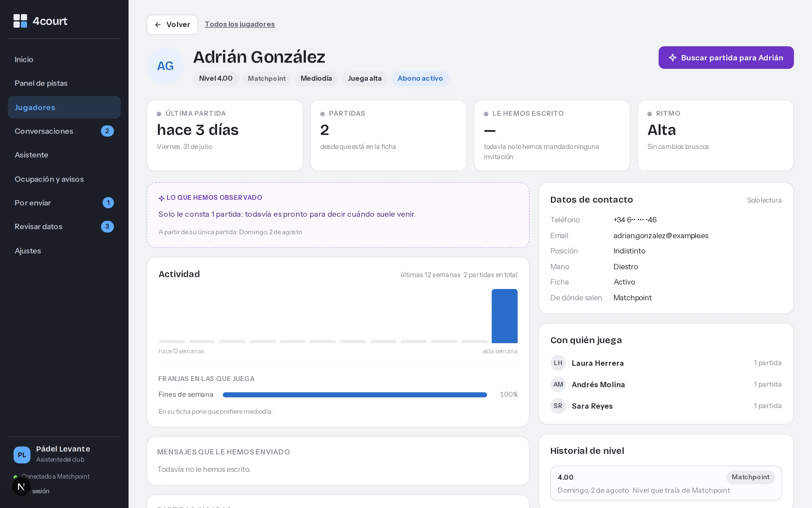Click Sara Reyes's SR avatar
This screenshot has height=508, width=812.
558,406
